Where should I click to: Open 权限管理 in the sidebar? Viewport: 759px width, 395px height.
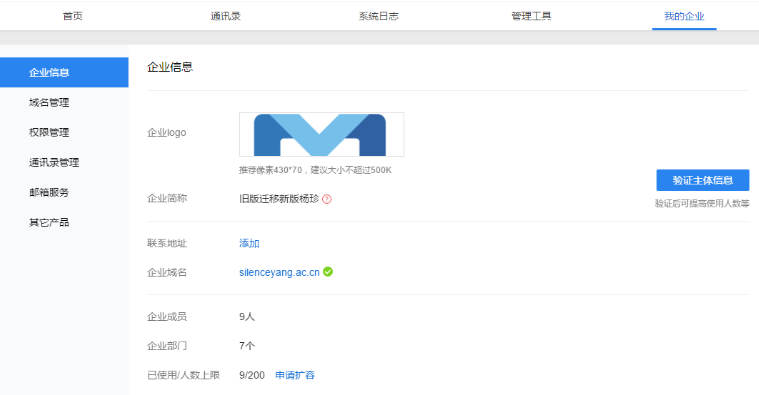click(49, 133)
